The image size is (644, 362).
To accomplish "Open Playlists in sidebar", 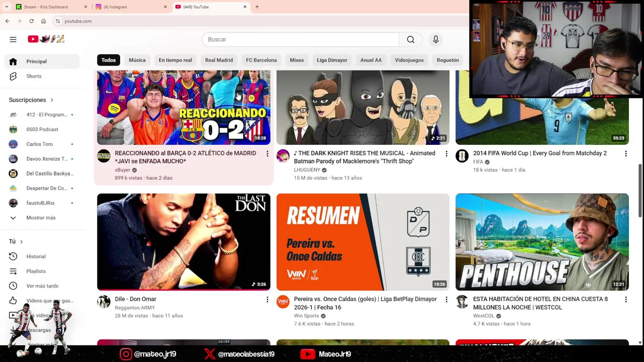I will 42,271.
